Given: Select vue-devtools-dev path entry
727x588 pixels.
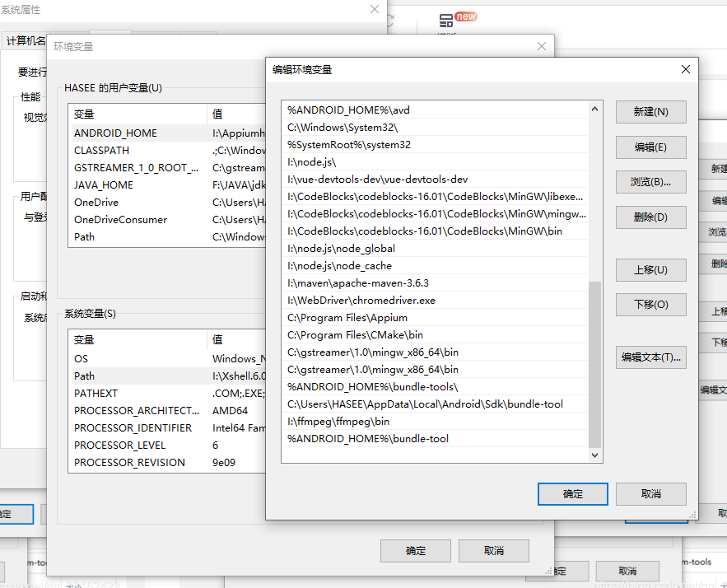Looking at the screenshot, I should click(435, 179).
